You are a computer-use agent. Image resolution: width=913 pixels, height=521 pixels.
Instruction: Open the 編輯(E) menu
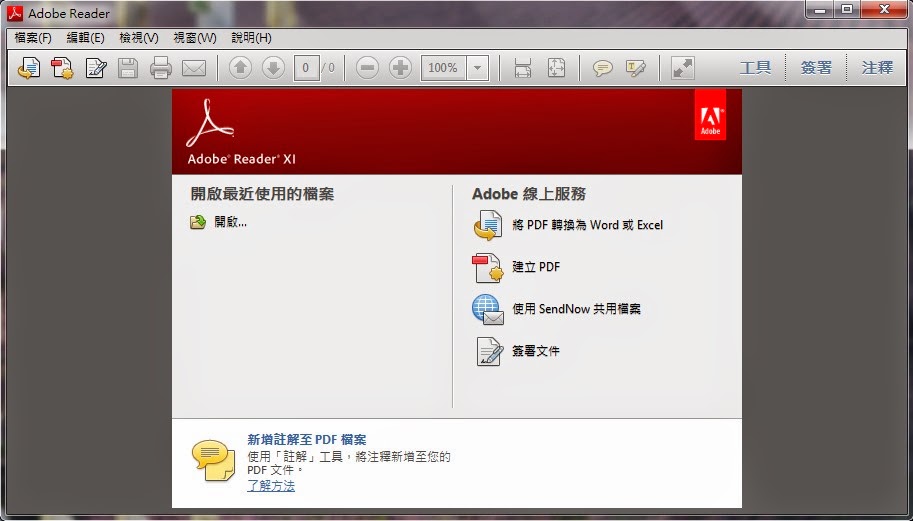point(86,38)
